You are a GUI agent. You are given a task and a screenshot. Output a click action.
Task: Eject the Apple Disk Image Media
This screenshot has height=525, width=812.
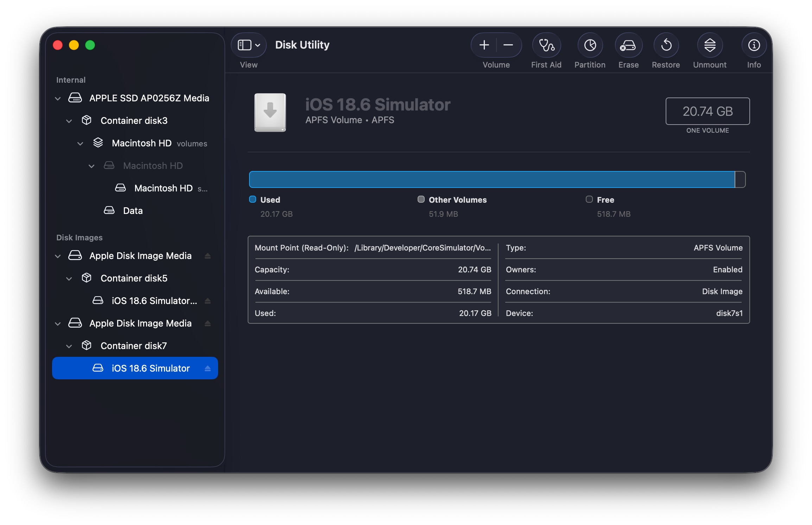(x=208, y=256)
